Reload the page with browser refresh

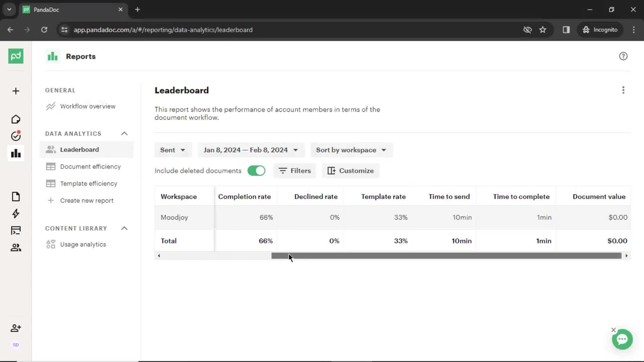(44, 30)
